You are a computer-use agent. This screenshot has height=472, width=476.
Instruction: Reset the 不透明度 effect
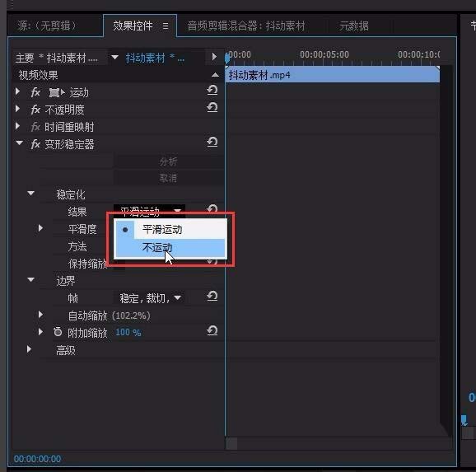click(212, 107)
